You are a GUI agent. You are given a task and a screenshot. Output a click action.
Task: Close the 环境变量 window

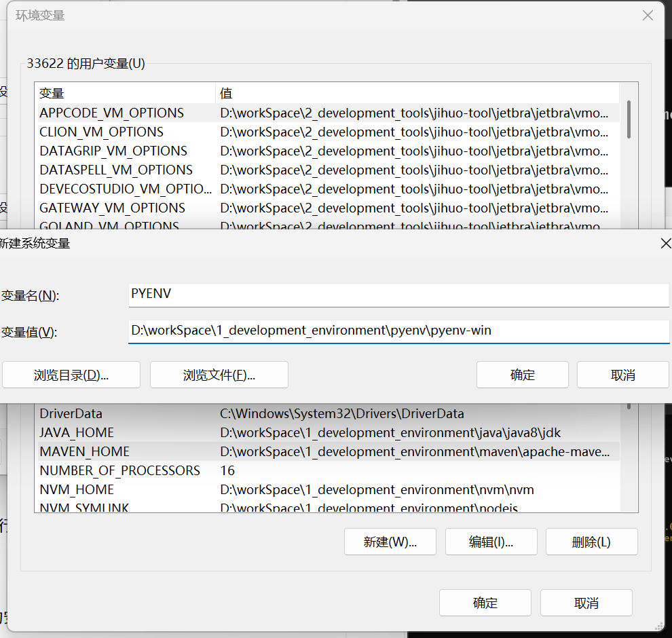648,16
